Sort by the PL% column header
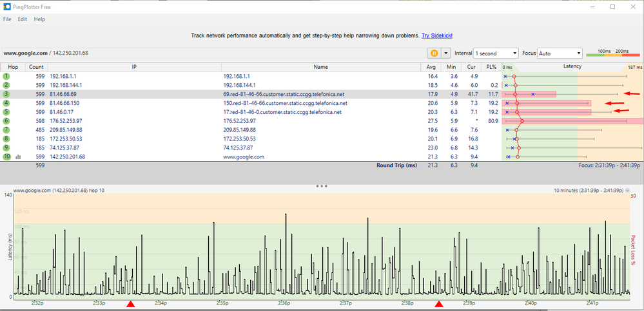The image size is (644, 311). click(x=492, y=66)
